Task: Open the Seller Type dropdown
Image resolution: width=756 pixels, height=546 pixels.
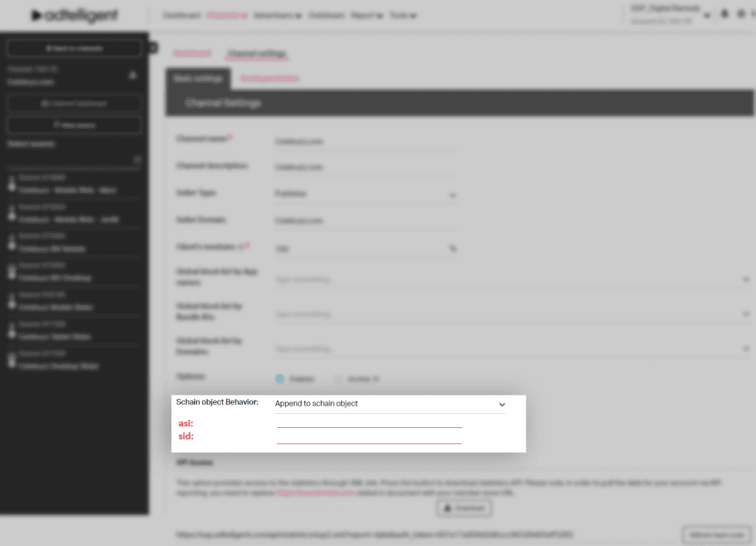Action: click(x=365, y=194)
